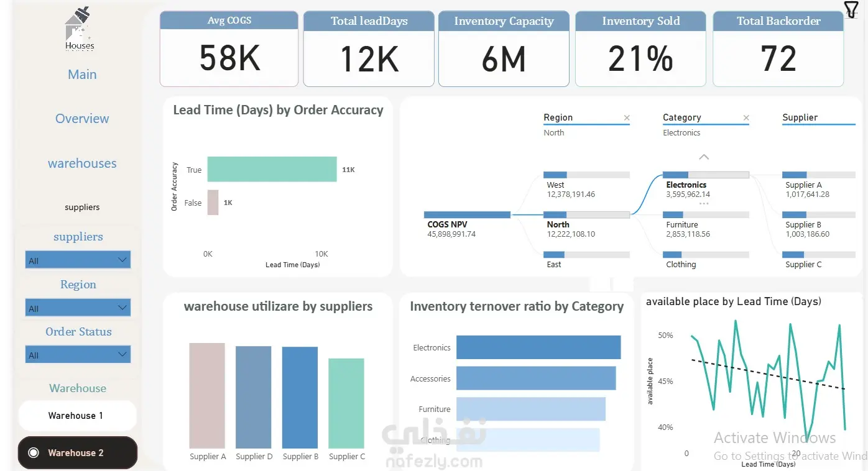Go to the Main page
Viewport: 868px width, 471px height.
click(x=82, y=75)
